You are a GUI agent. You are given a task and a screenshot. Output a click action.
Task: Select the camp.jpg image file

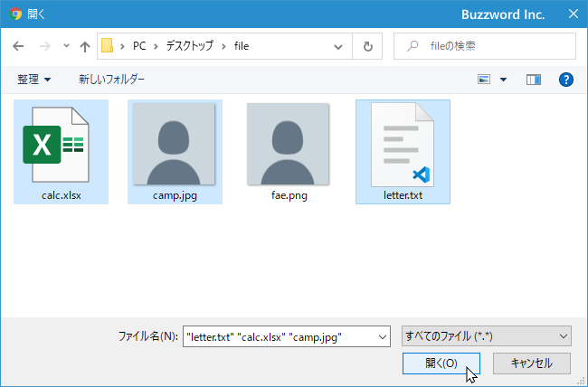[x=175, y=152]
